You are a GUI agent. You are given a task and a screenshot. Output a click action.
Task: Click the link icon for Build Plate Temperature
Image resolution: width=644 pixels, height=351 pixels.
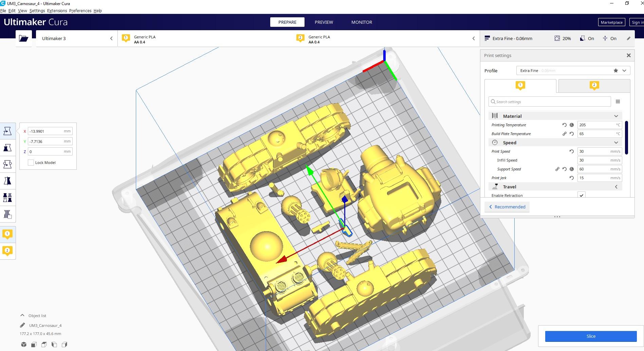click(x=565, y=134)
